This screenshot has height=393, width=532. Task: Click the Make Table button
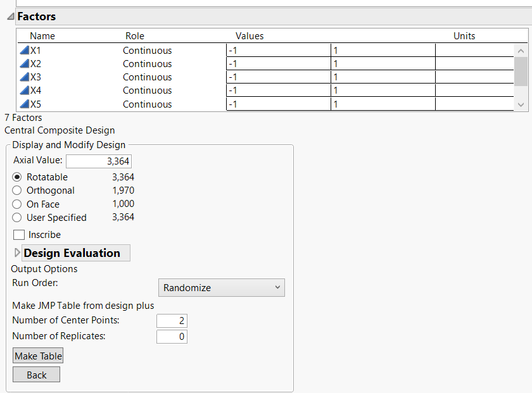pos(38,356)
